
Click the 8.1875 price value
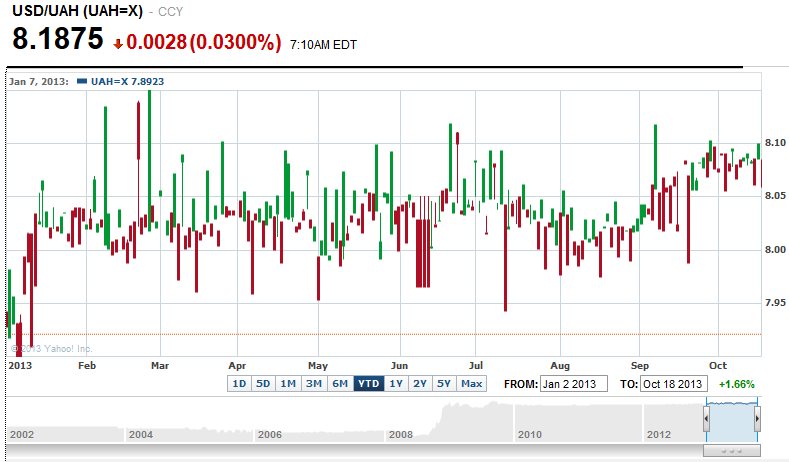pyautogui.click(x=58, y=38)
